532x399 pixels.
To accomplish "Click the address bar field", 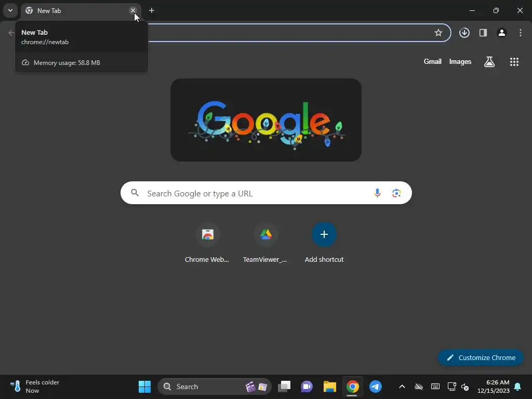I will [299, 33].
